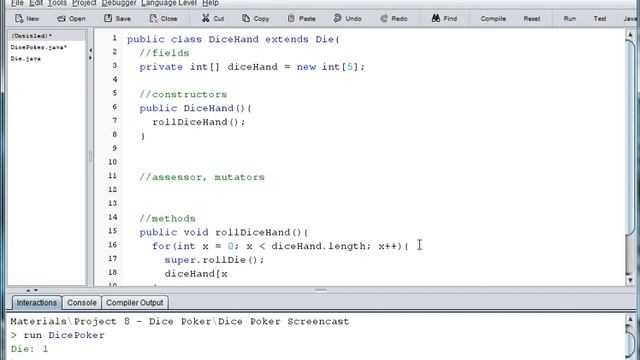Click the Paste clipboard icon
The width and height of the screenshot is (640, 360).
point(291,18)
